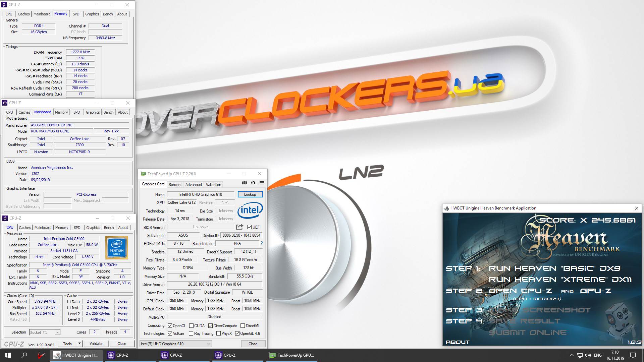Screen dimensions: 644x362
Task: Click the Validate button in CPU-Z
Action: point(96,344)
